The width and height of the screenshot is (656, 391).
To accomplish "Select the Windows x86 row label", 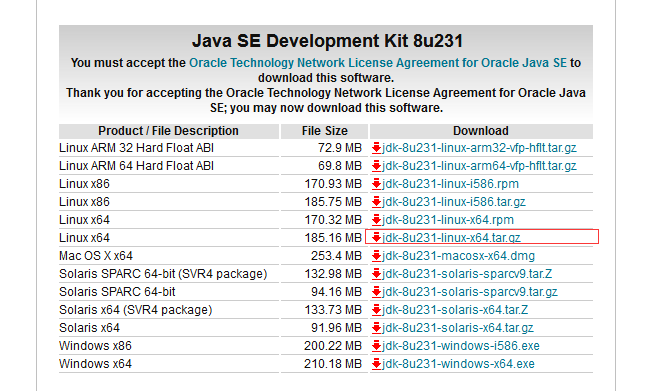I will (x=95, y=346).
